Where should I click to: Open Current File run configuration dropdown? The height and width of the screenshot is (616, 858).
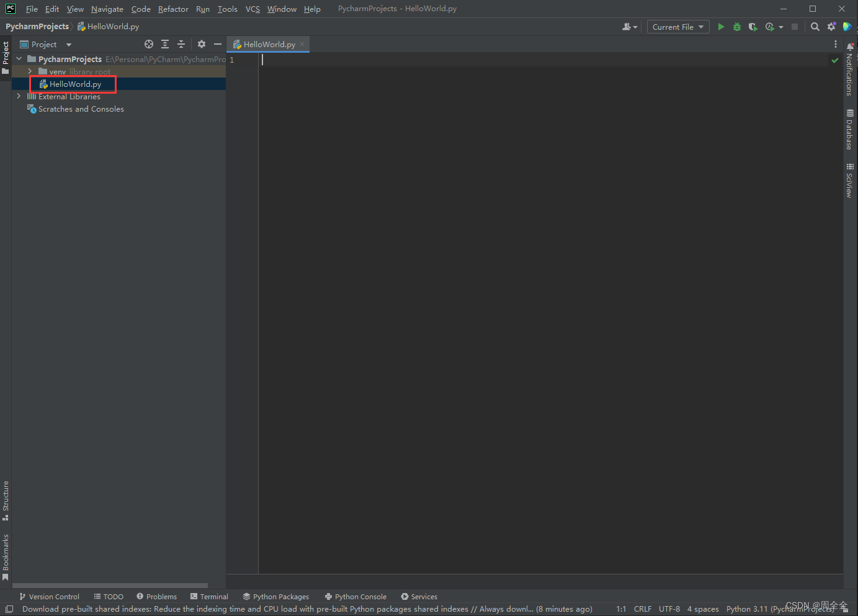coord(678,27)
